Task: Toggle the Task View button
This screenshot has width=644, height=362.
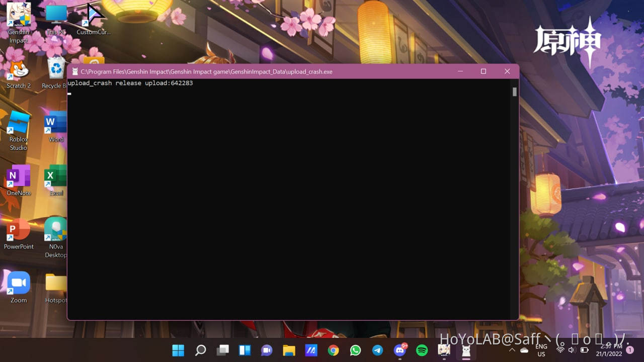Action: point(222,350)
